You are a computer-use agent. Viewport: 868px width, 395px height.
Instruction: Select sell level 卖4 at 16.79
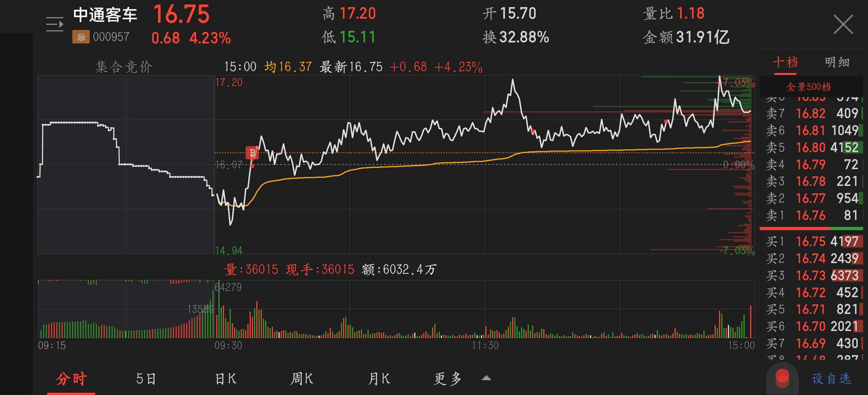811,164
